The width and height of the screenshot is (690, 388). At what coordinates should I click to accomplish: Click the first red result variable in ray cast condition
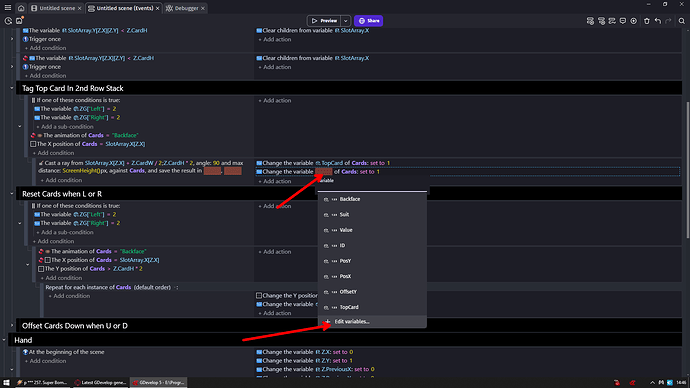pos(212,171)
